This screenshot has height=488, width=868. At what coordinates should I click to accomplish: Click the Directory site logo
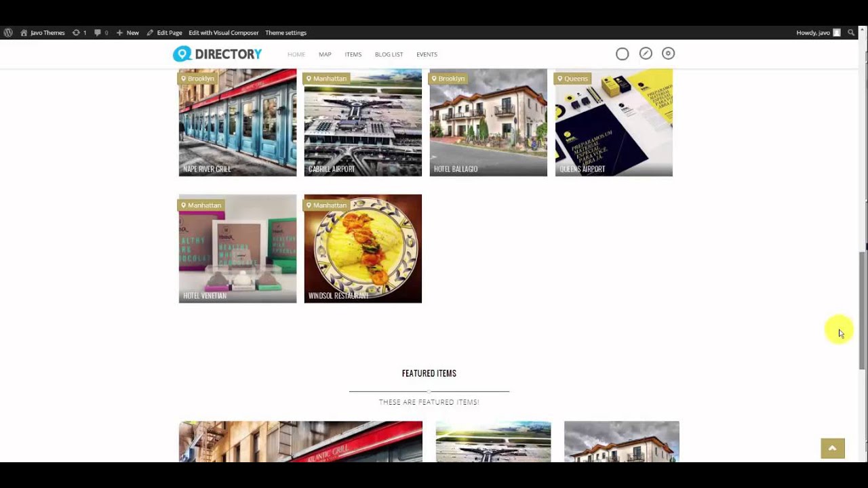218,54
